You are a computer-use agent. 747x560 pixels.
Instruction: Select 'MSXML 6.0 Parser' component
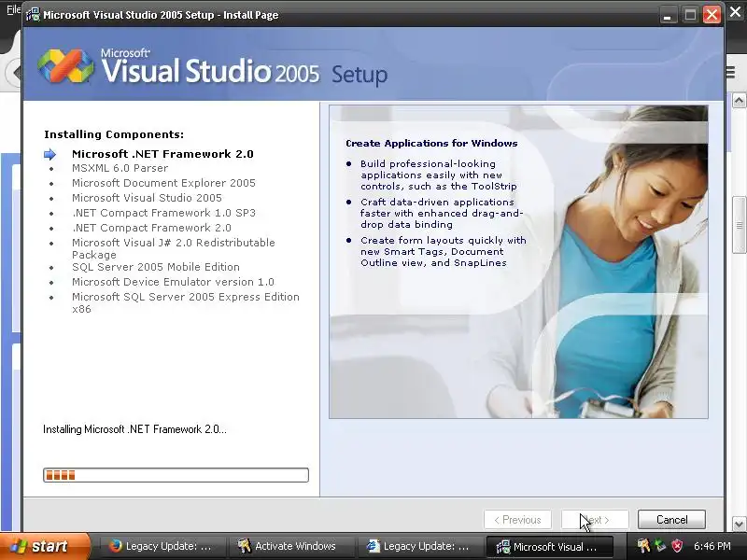(x=120, y=168)
